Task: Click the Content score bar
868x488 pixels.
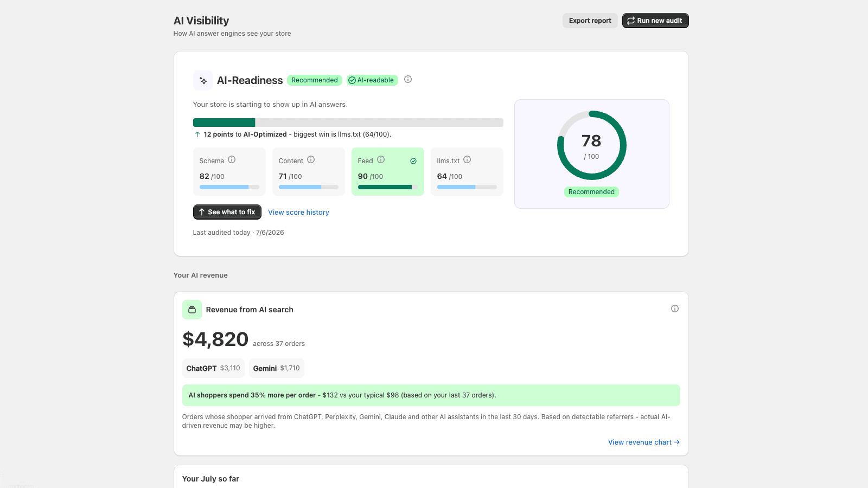Action: tap(309, 187)
